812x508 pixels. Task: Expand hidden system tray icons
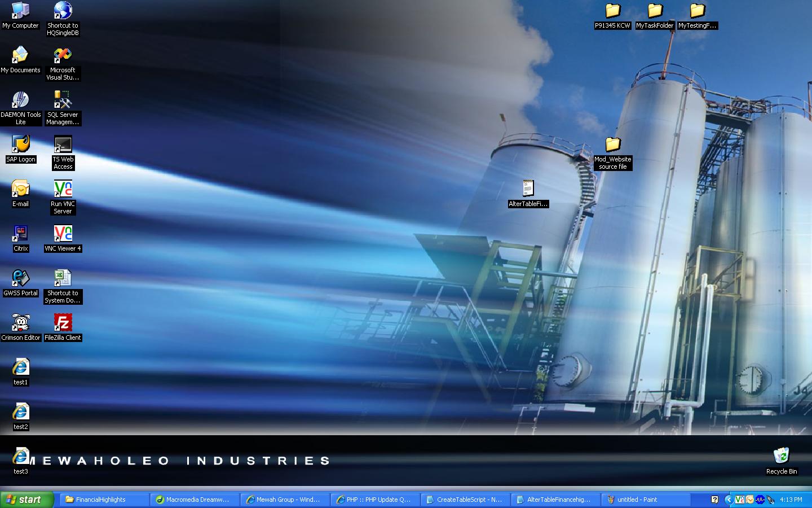click(x=728, y=500)
